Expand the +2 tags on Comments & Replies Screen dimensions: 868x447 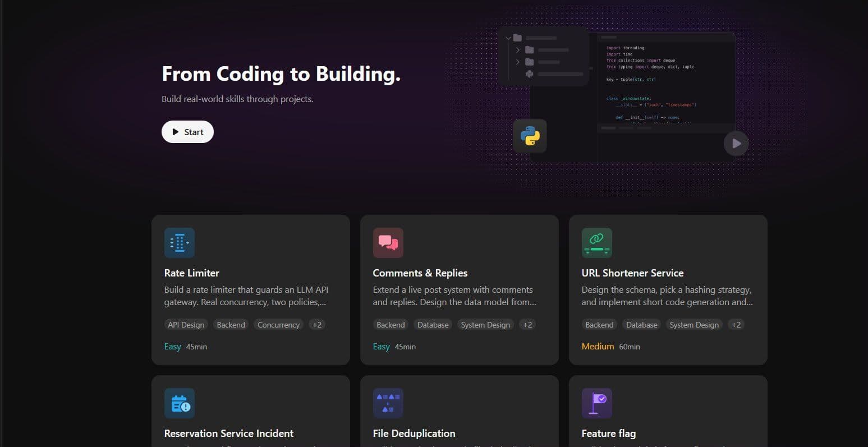pyautogui.click(x=527, y=325)
